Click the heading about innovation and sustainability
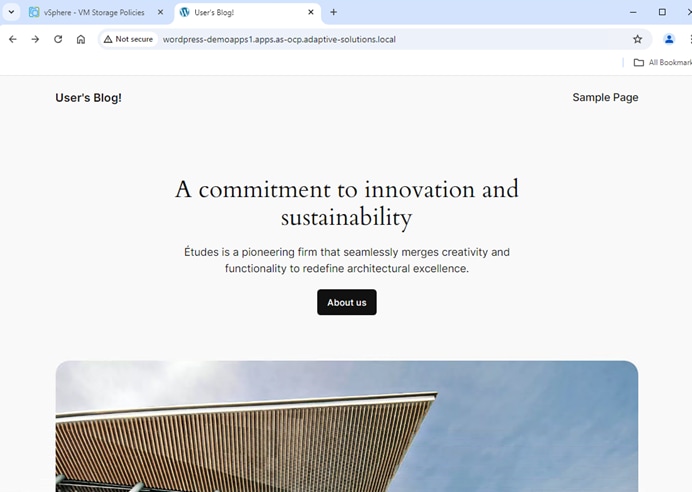Screen dimensions: 692x492 (347, 203)
